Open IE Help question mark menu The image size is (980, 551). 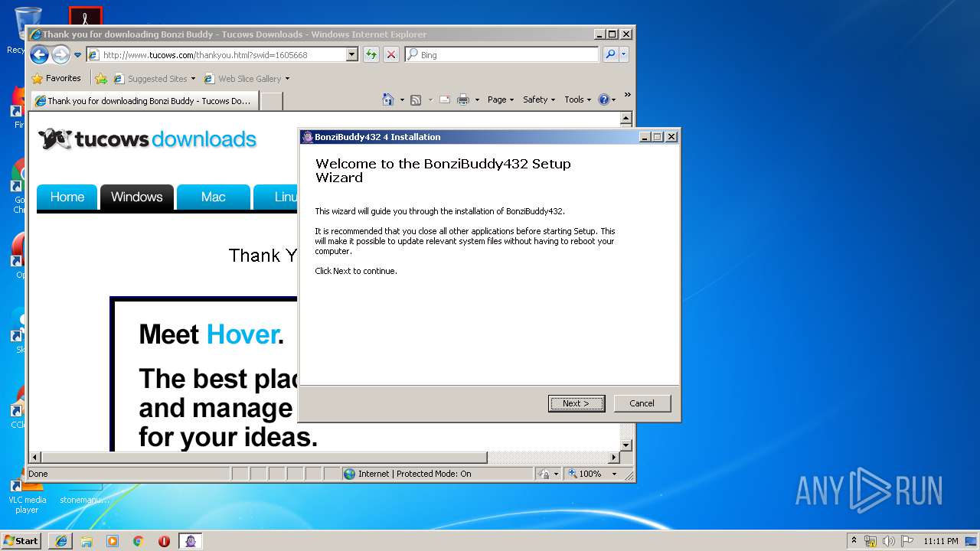606,99
